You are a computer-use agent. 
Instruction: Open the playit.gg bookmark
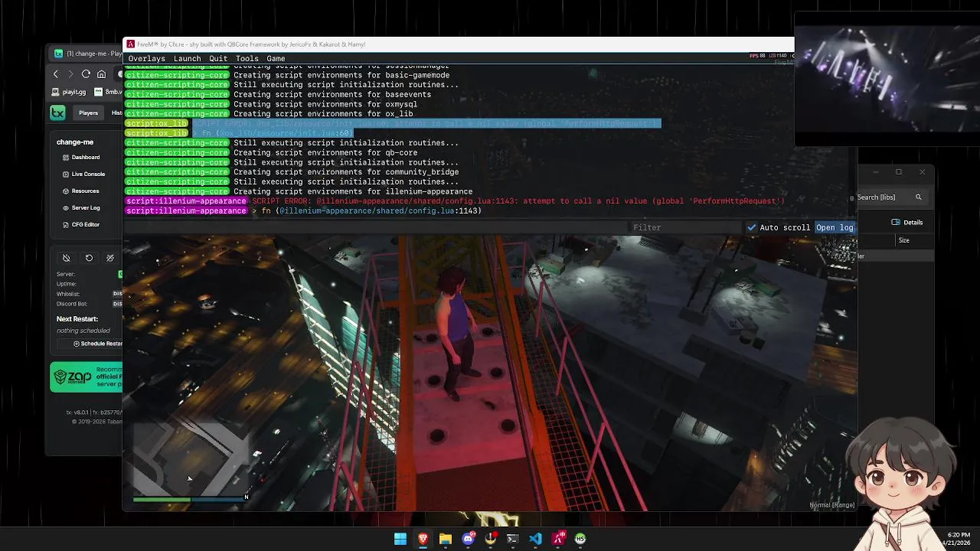pyautogui.click(x=69, y=92)
